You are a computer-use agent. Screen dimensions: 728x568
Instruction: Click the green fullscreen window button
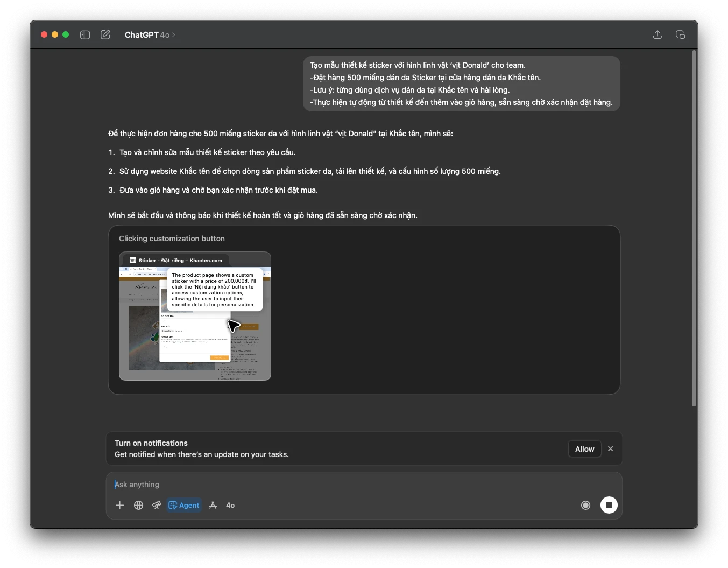[x=66, y=34]
